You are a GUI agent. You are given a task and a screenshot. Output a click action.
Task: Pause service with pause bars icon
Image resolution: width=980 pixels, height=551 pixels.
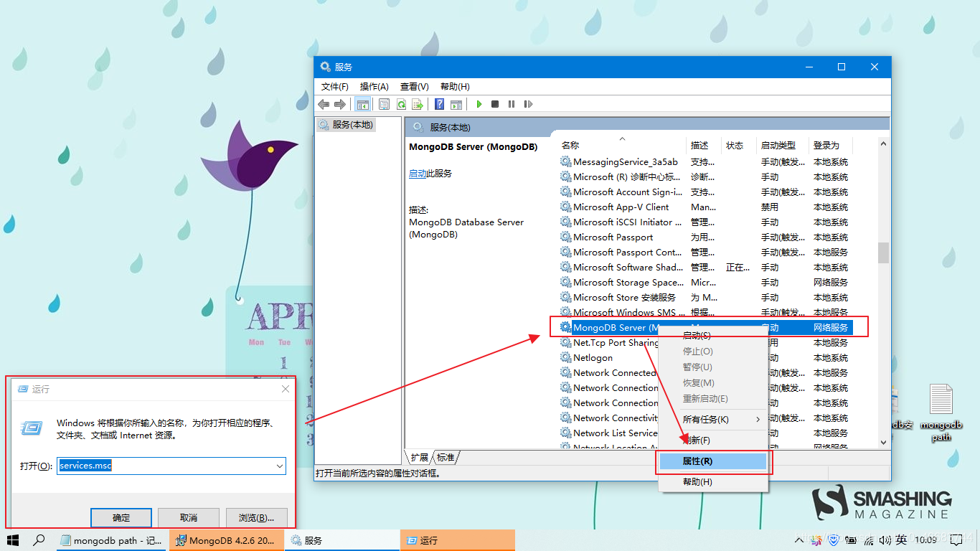coord(512,104)
